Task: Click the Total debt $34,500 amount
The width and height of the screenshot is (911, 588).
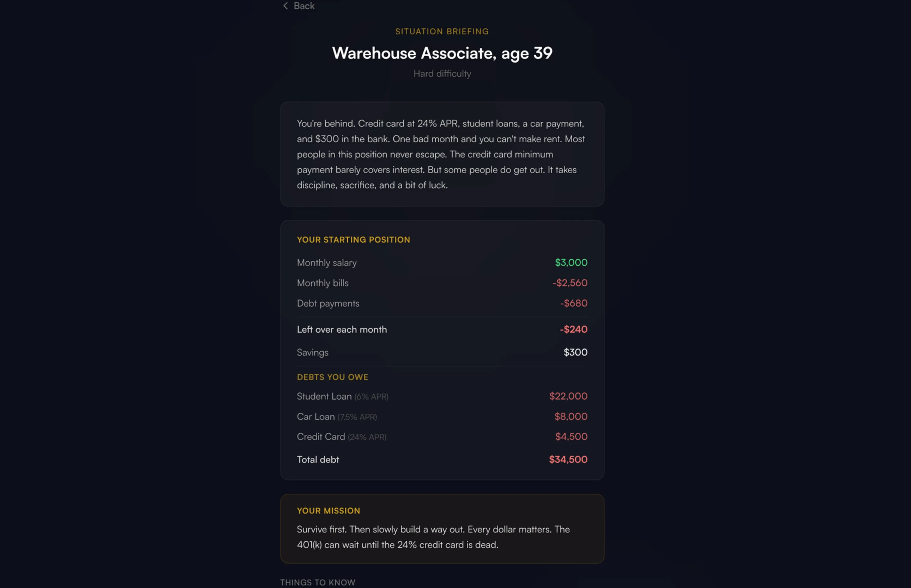Action: click(568, 459)
